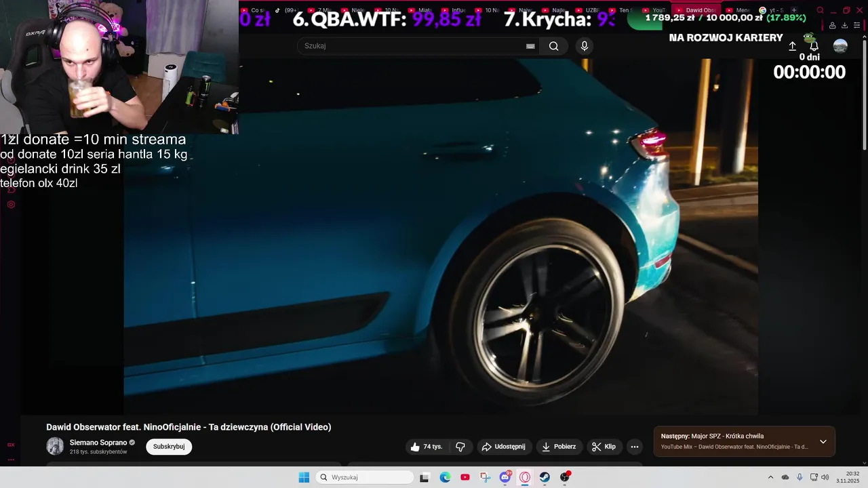868x488 pixels.
Task: Open the browser profile account icon
Action: click(832, 25)
